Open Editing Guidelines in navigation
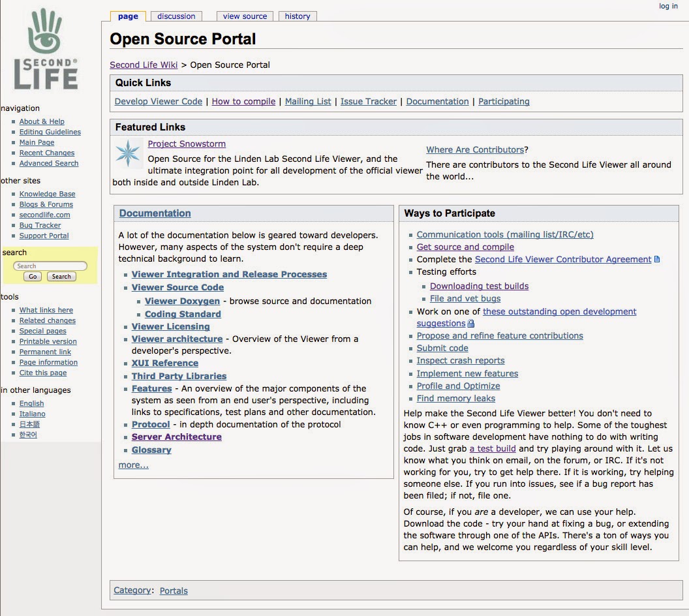 [50, 132]
